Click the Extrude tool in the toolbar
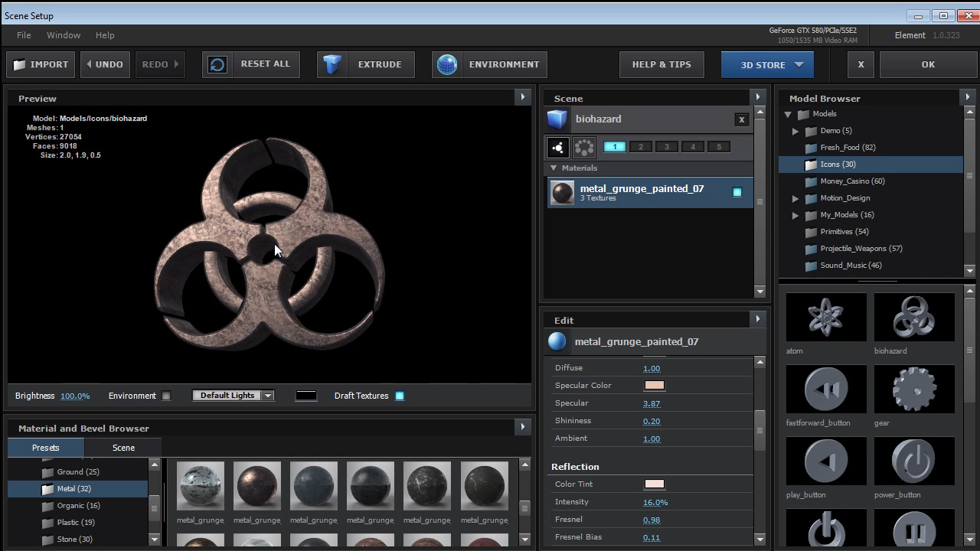This screenshot has height=551, width=980. (x=365, y=64)
